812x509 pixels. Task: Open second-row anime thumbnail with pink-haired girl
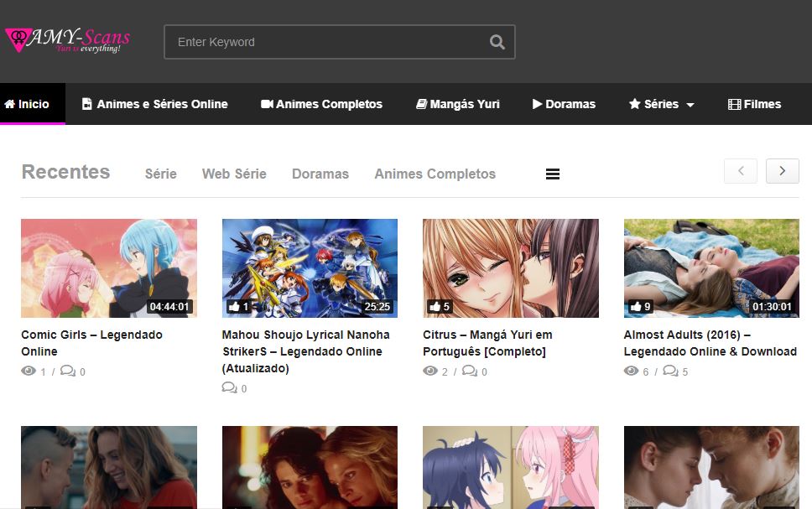[511, 467]
